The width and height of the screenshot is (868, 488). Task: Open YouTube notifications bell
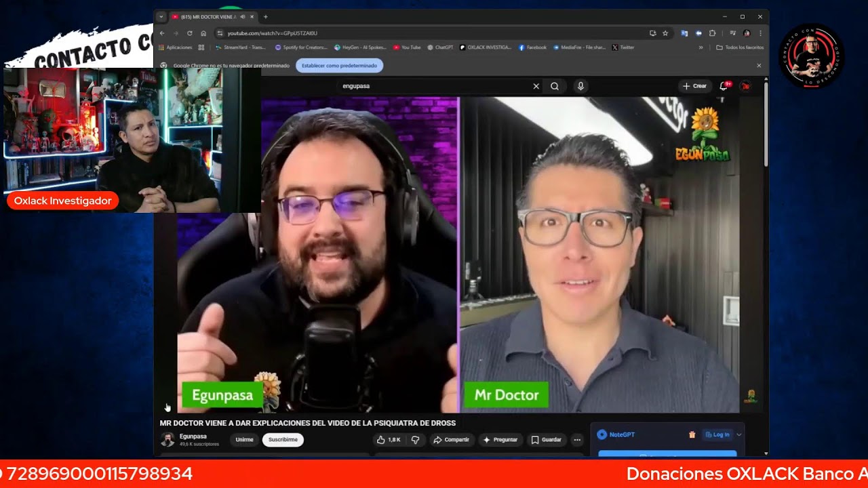tap(724, 86)
